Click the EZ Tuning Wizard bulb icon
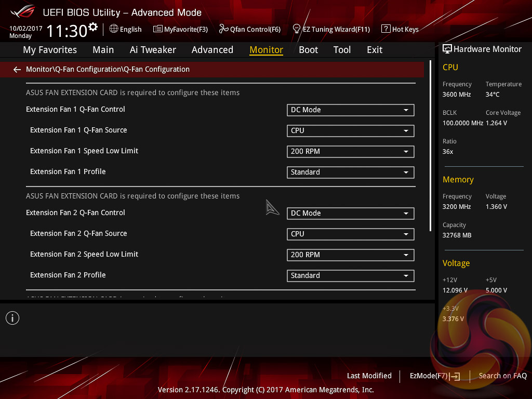The image size is (532, 399). point(297,29)
